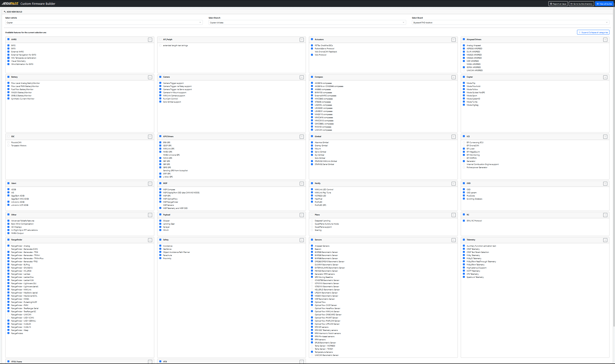Image resolution: width=615 pixels, height=364 pixels.
Task: Open the Select vehicle dropdown
Action: [104, 23]
